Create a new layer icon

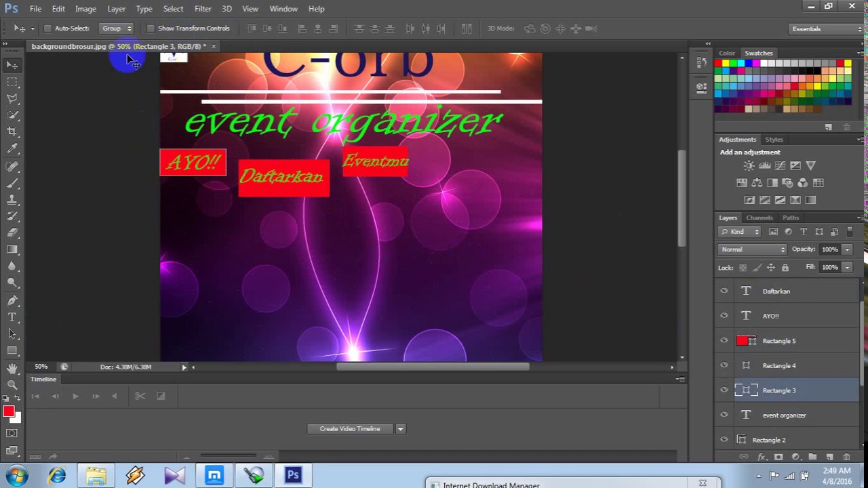(829, 457)
